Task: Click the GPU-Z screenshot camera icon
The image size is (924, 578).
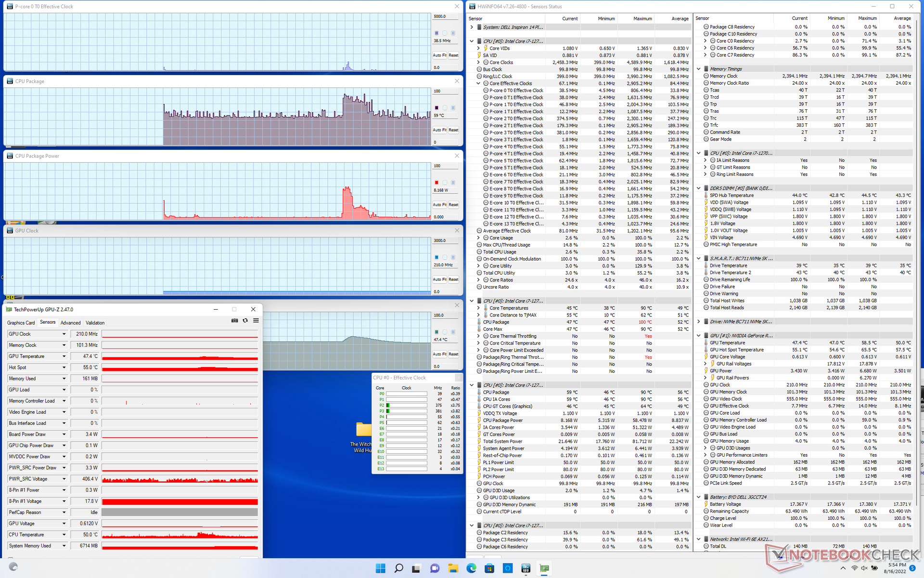Action: click(234, 321)
